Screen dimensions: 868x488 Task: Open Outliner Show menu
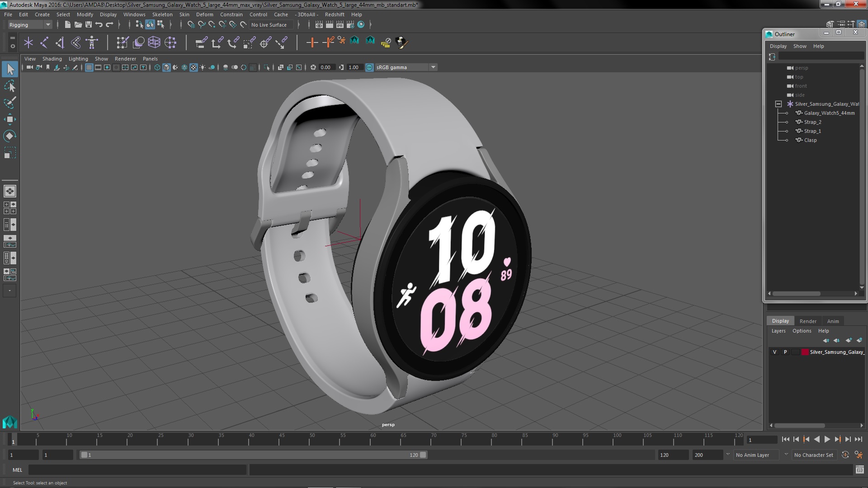[799, 46]
